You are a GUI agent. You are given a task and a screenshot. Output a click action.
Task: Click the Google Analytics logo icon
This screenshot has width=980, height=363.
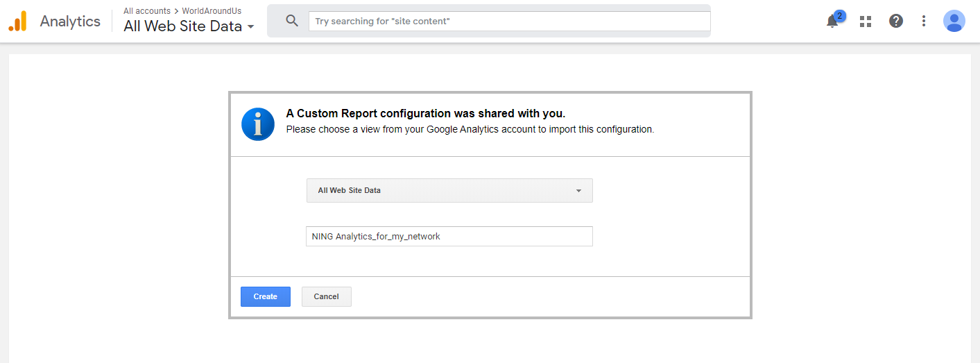(17, 21)
